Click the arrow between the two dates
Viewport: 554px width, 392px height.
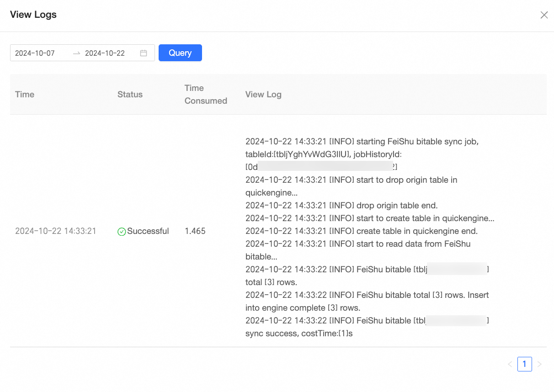[76, 53]
